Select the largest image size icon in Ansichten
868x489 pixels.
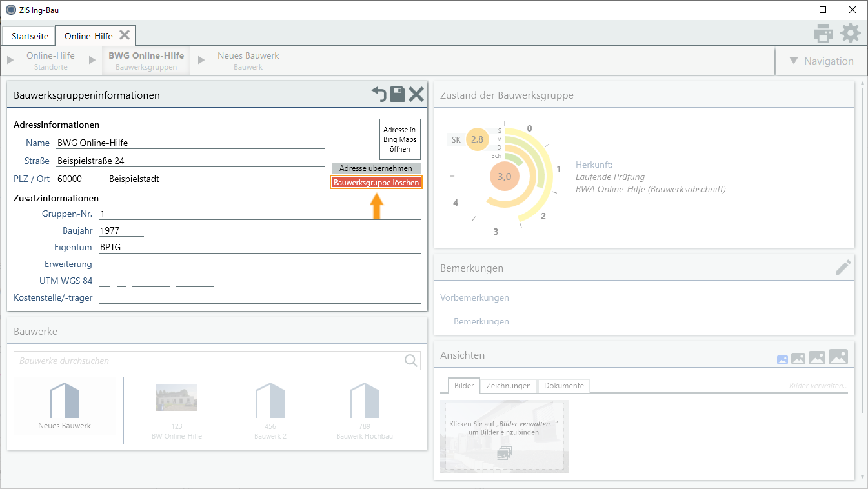838,357
